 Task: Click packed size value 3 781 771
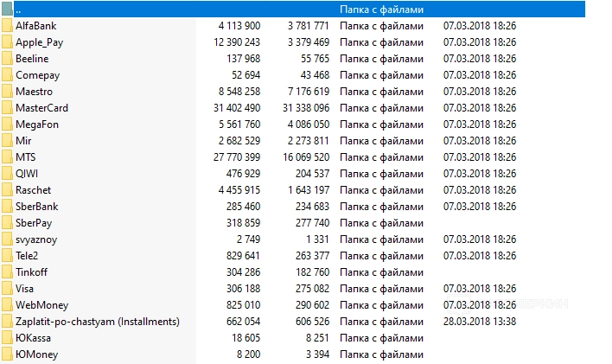click(309, 26)
